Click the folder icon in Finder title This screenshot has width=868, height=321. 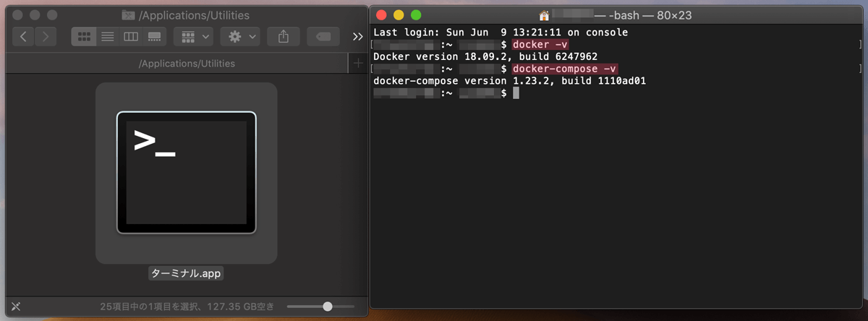coord(128,14)
